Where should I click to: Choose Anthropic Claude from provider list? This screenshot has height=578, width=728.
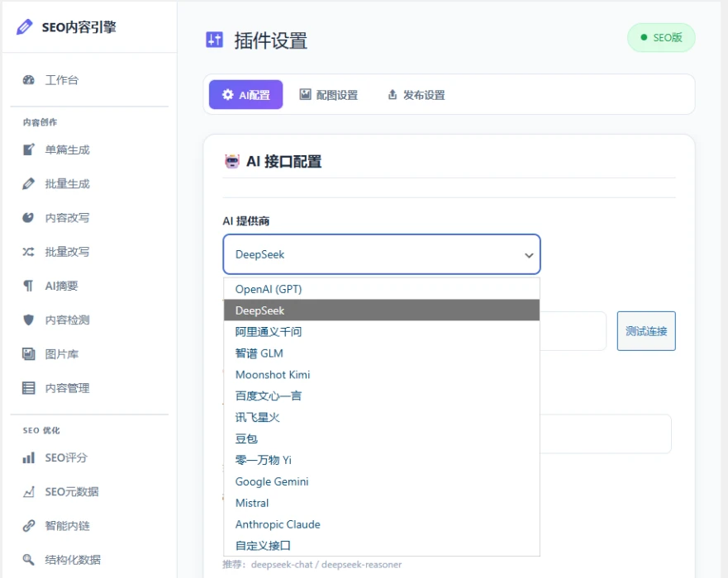[x=382, y=524]
